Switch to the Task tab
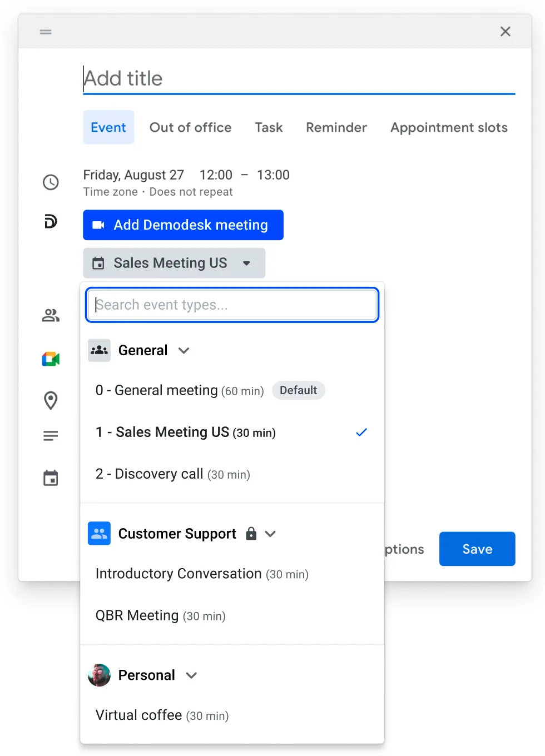The height and width of the screenshot is (756, 545). [x=269, y=127]
